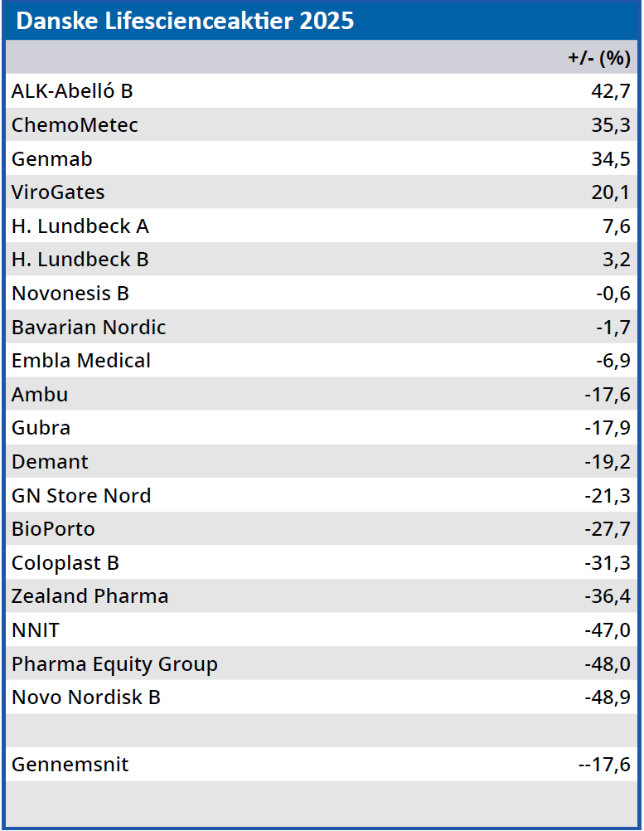Click the Ambu stock name
The image size is (644, 831).
[x=40, y=395]
